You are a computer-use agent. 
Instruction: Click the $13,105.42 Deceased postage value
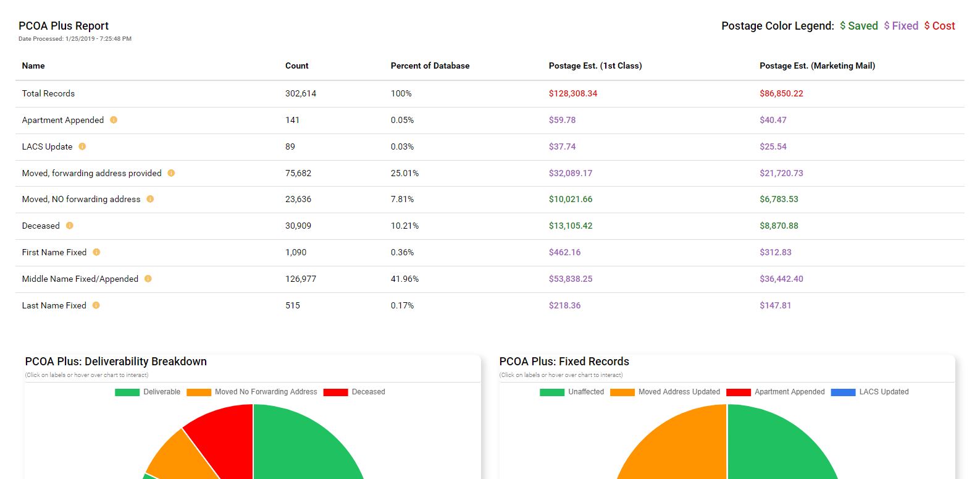coord(571,226)
